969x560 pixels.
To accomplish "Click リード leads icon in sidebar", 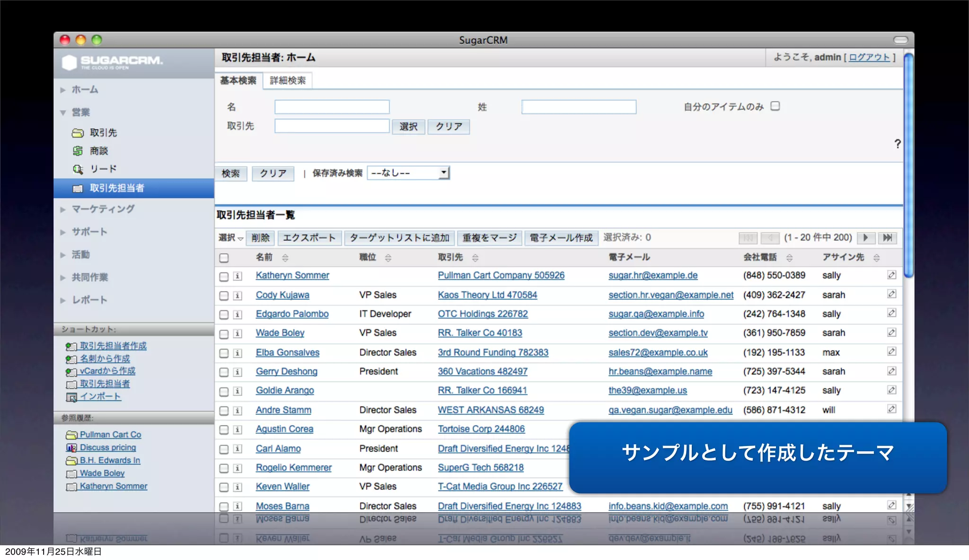I will (78, 169).
